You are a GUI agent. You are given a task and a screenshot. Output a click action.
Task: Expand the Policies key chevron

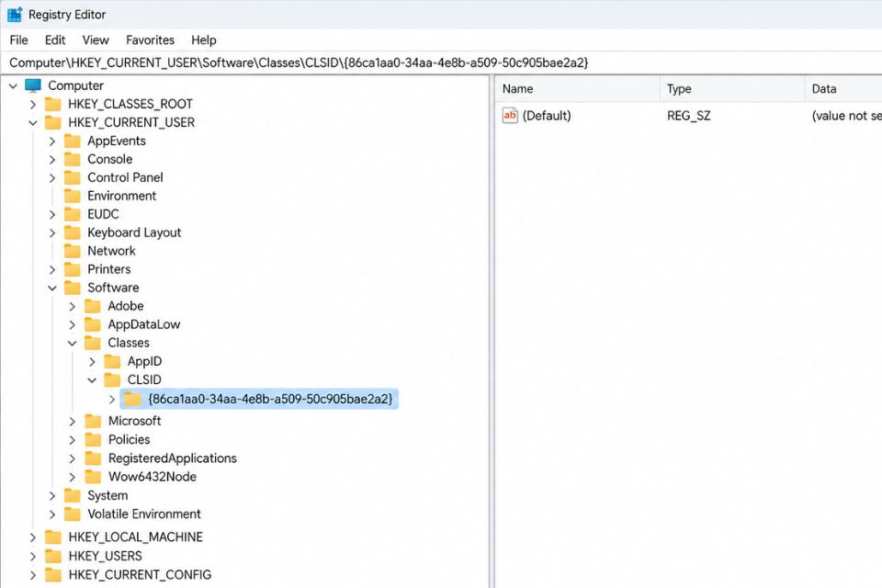(x=72, y=440)
